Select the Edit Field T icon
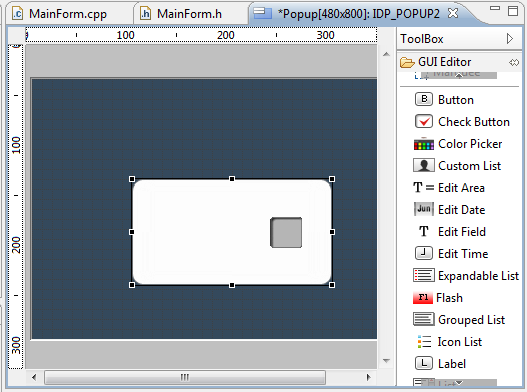Image resolution: width=527 pixels, height=392 pixels. click(423, 231)
